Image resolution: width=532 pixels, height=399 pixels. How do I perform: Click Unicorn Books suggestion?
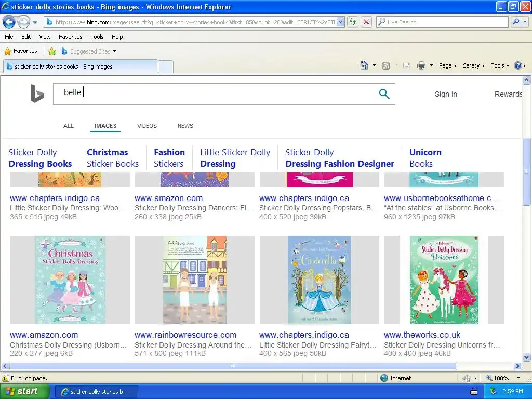[x=425, y=158]
